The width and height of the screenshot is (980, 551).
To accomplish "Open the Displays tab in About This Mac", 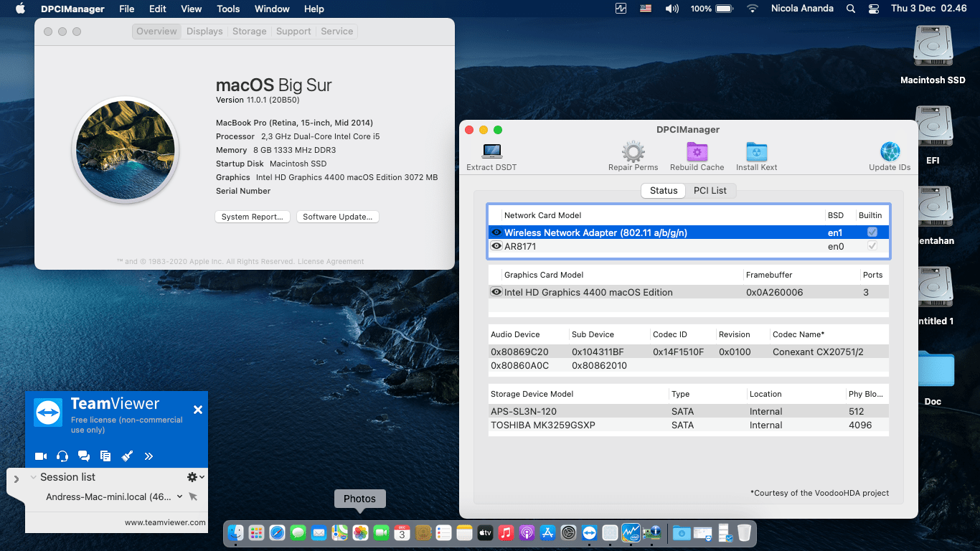I will 204,31.
